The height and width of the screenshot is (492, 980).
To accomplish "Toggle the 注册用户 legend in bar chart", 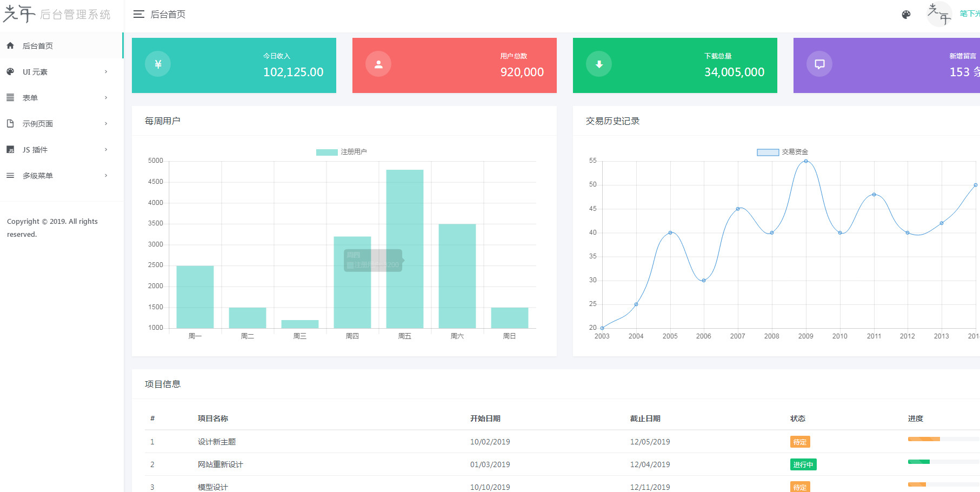I will click(341, 152).
